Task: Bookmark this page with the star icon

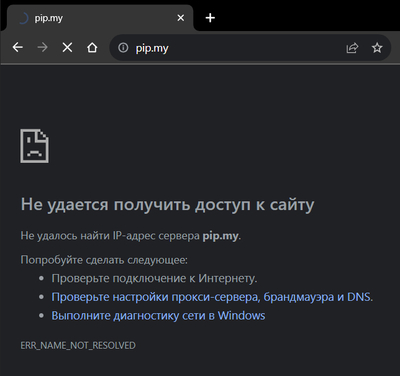Action: (377, 48)
